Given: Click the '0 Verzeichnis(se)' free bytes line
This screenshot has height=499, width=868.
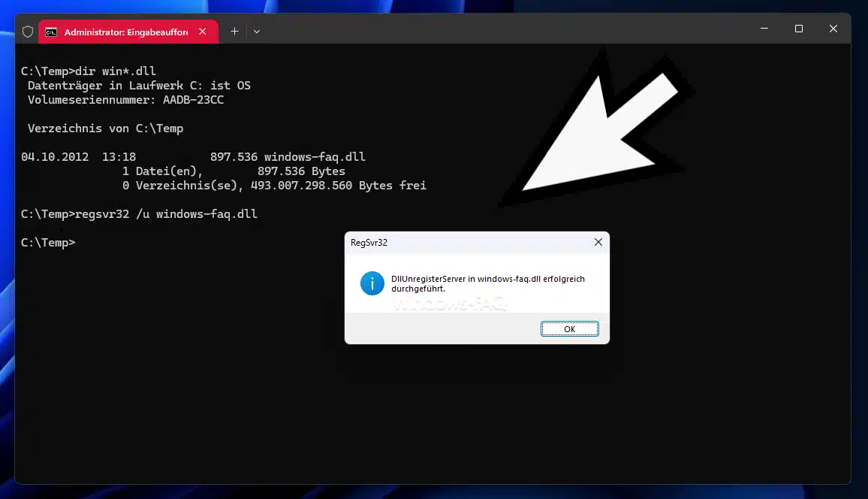Looking at the screenshot, I should coord(274,186).
